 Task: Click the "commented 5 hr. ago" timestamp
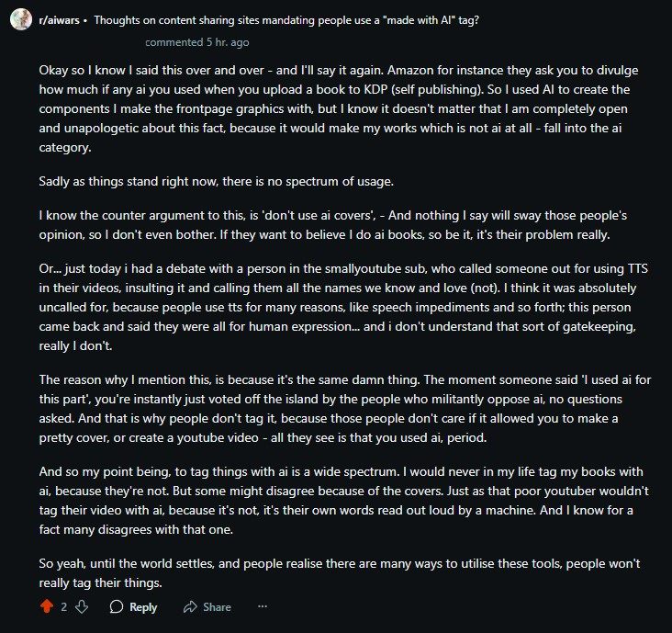tap(196, 42)
